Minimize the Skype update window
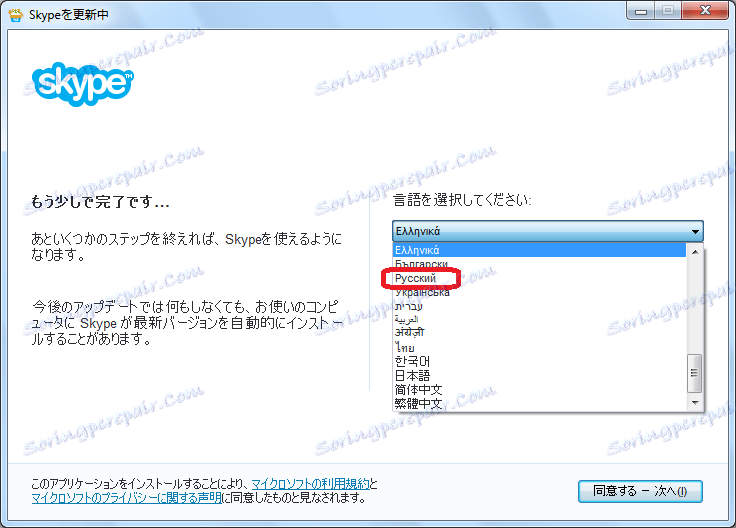The image size is (736, 528). tap(641, 11)
